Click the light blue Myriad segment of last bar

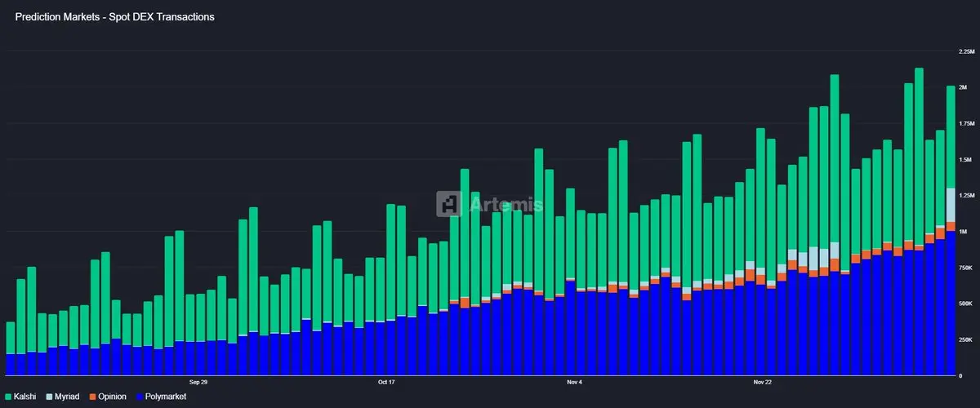coord(951,205)
